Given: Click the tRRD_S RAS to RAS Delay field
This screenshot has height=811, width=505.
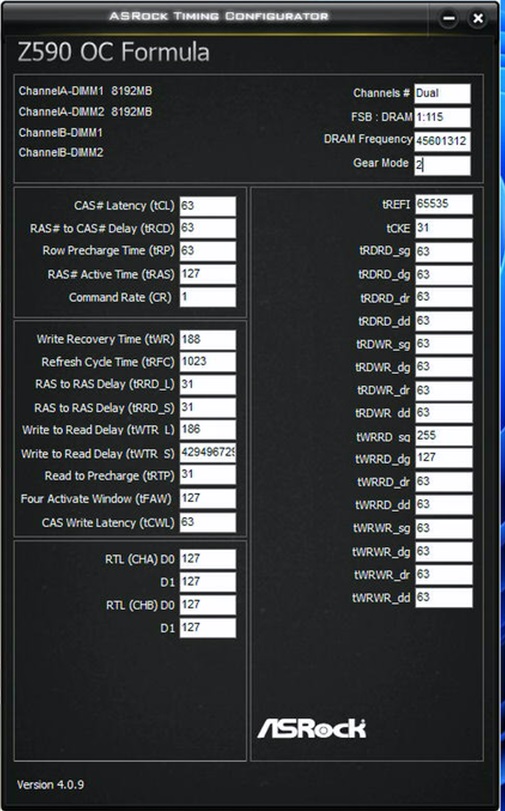Looking at the screenshot, I should point(207,408).
